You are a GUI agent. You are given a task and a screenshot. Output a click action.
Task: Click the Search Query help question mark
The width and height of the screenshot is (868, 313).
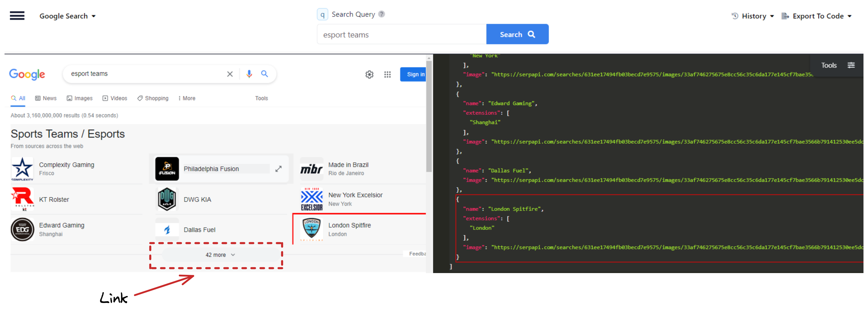pyautogui.click(x=381, y=14)
